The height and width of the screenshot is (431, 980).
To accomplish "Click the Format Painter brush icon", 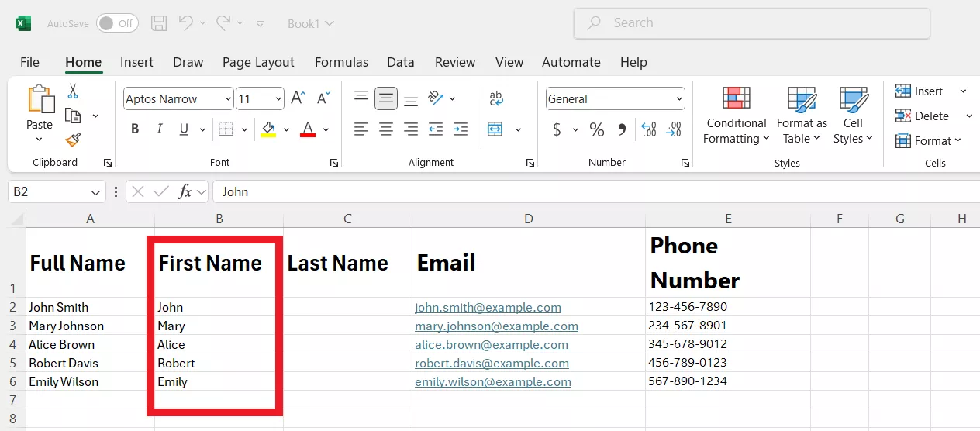I will pyautogui.click(x=73, y=140).
